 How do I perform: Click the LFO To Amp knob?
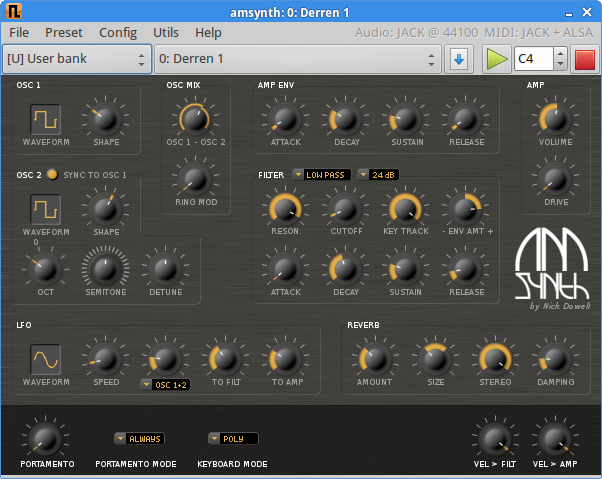coord(285,360)
